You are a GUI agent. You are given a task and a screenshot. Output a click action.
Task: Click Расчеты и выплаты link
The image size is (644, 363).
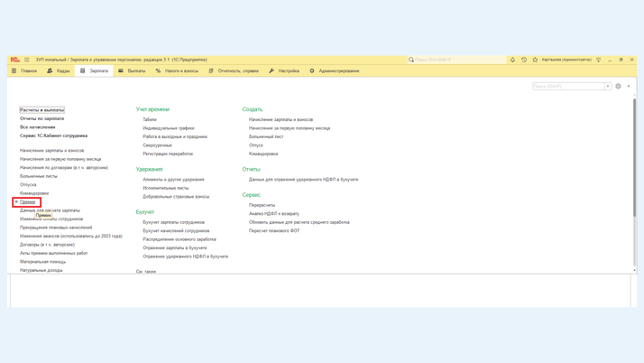41,110
